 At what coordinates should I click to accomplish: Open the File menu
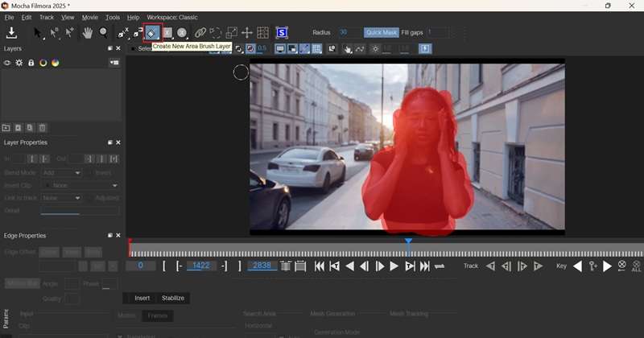click(9, 17)
